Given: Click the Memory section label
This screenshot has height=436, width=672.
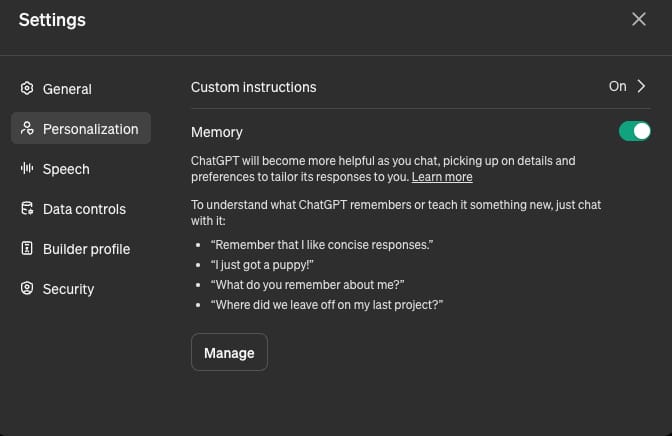Looking at the screenshot, I should pos(217,132).
